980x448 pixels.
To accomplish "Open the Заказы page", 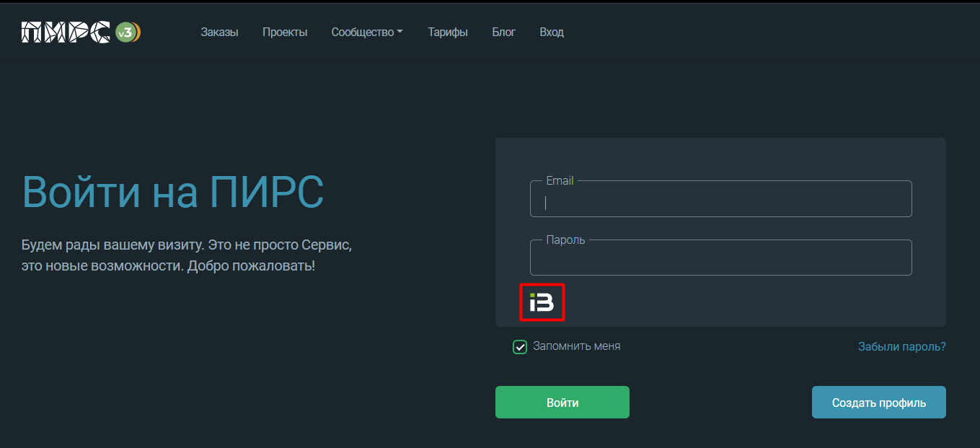I will click(219, 32).
